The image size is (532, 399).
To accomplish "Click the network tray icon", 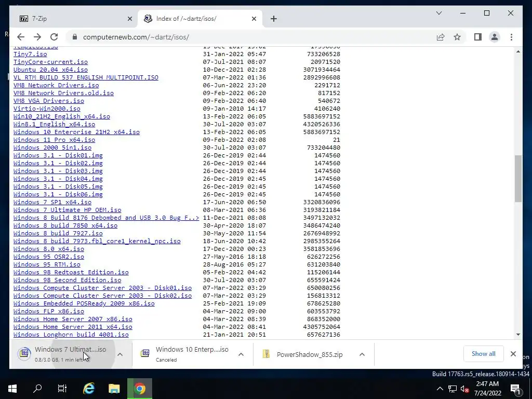I will (453, 389).
